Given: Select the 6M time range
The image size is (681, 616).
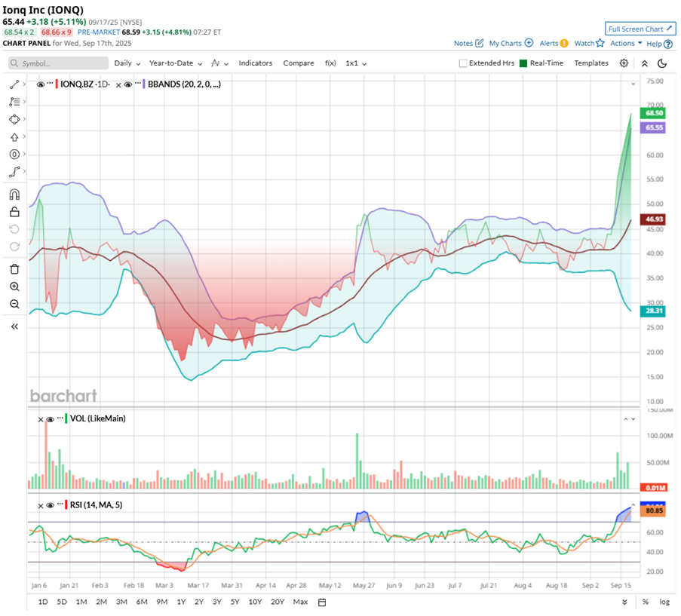Looking at the screenshot, I should (x=142, y=602).
